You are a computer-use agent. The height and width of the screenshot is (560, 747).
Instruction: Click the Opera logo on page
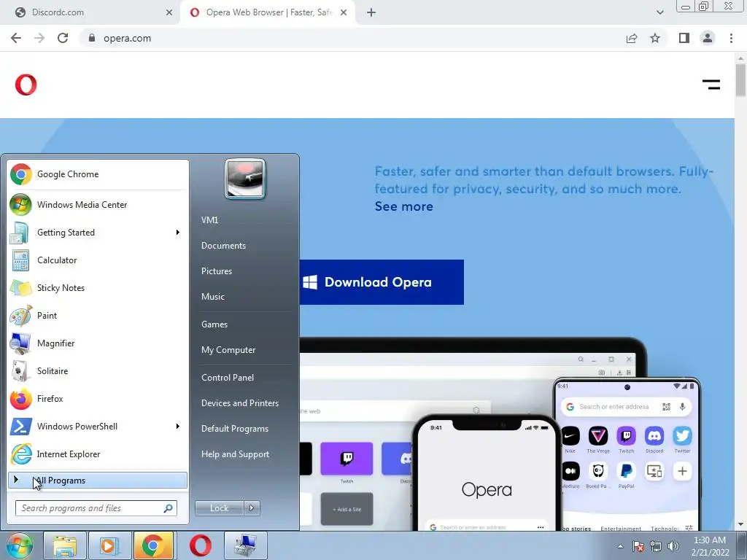[26, 85]
